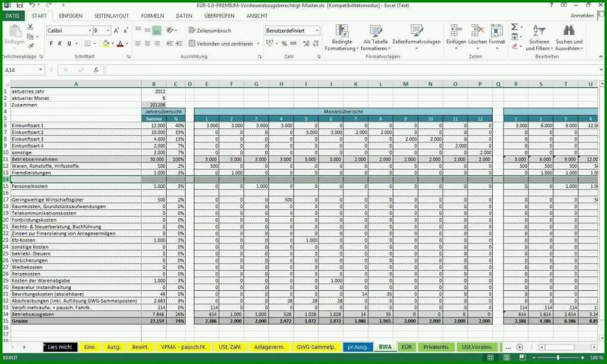Toggle underline formatting (U)
The width and height of the screenshot is (607, 364).
pos(69,43)
